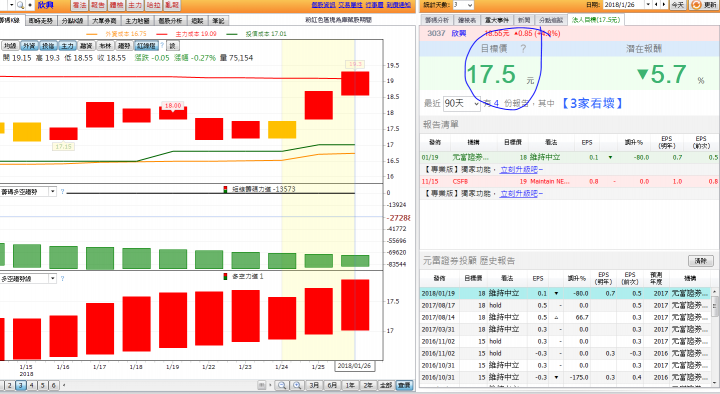Screen dimensions: 720x394
Task: Switch to the 大單券商 tab
Action: (104, 21)
